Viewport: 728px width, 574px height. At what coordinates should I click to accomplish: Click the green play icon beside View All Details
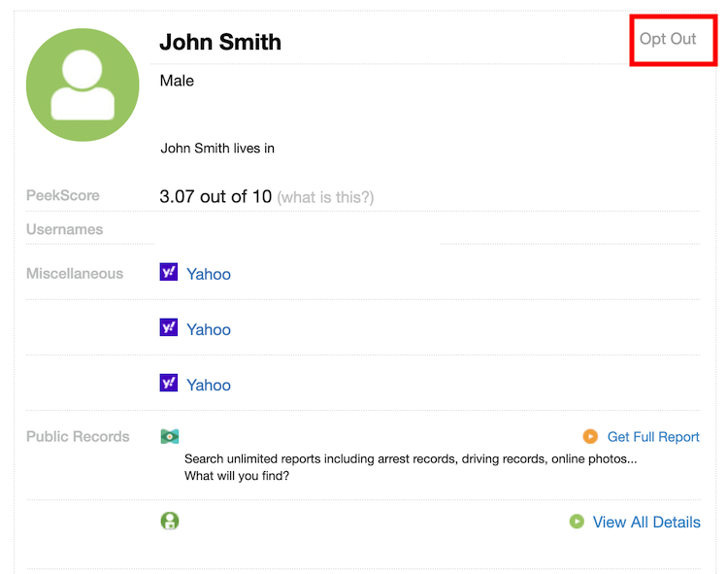click(577, 522)
